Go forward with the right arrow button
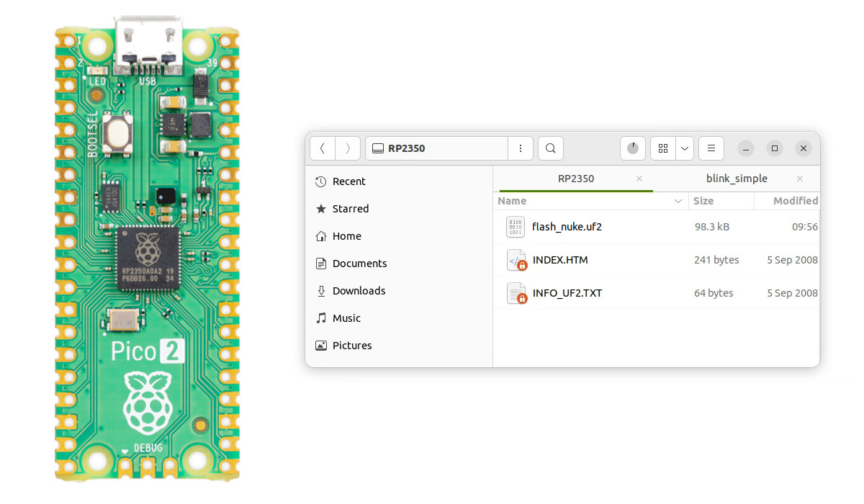864x504 pixels. pyautogui.click(x=348, y=148)
